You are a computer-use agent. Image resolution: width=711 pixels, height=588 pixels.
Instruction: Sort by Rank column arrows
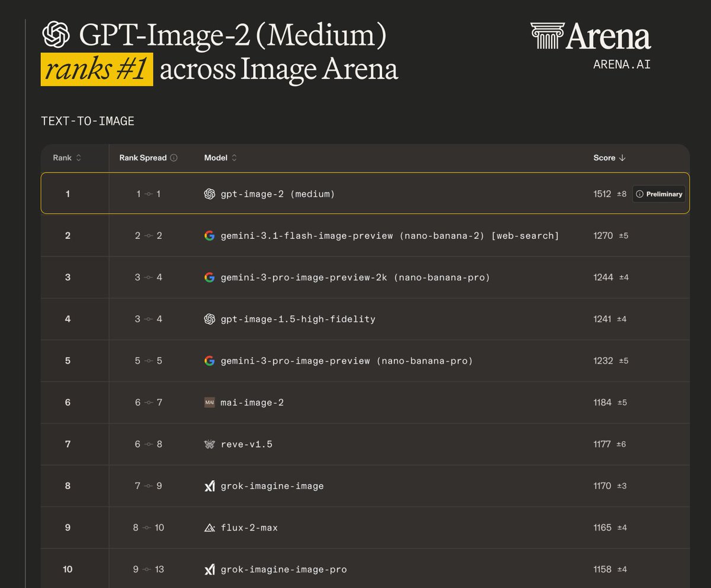(x=79, y=158)
